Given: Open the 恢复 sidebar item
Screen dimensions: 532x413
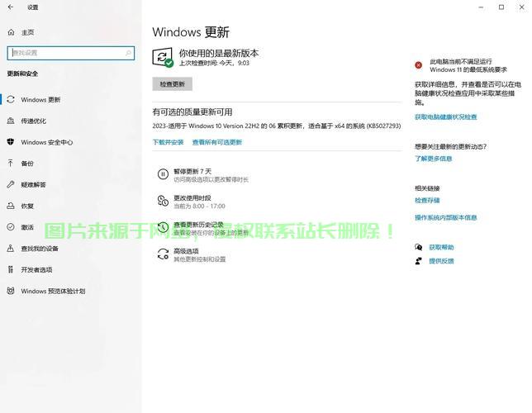Looking at the screenshot, I should (71, 206).
